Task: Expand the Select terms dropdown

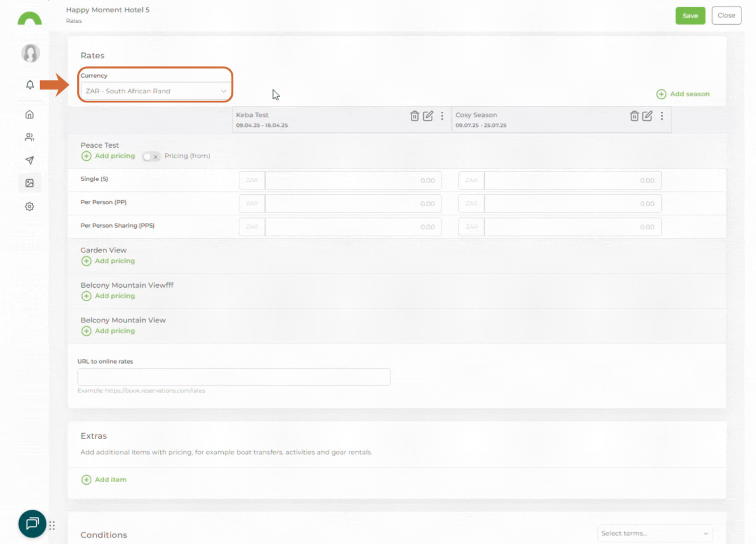Action: [x=654, y=533]
